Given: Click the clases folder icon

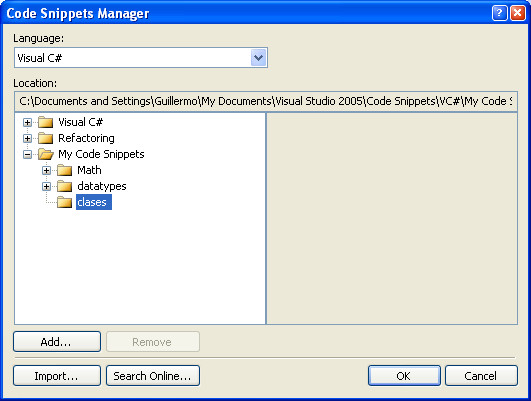Looking at the screenshot, I should click(64, 202).
